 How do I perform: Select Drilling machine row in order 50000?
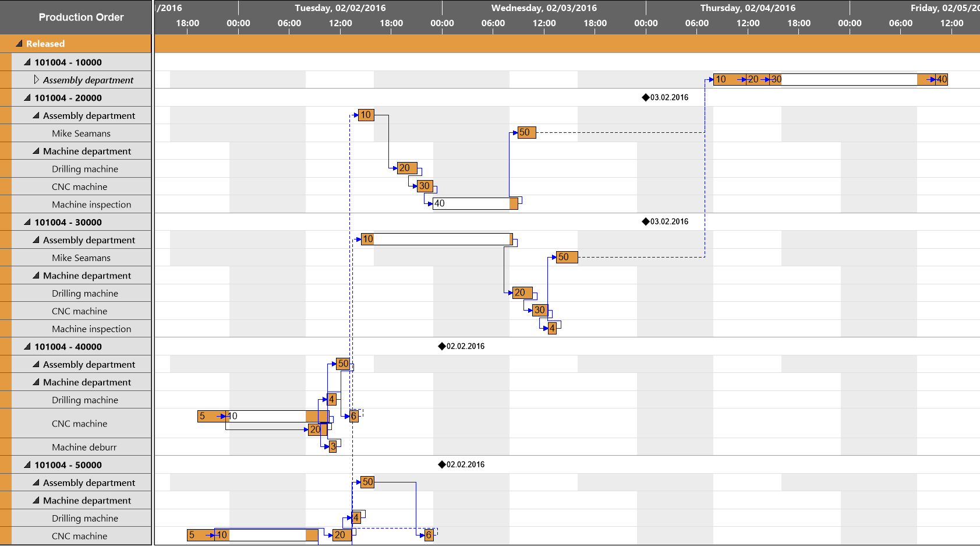coord(81,518)
